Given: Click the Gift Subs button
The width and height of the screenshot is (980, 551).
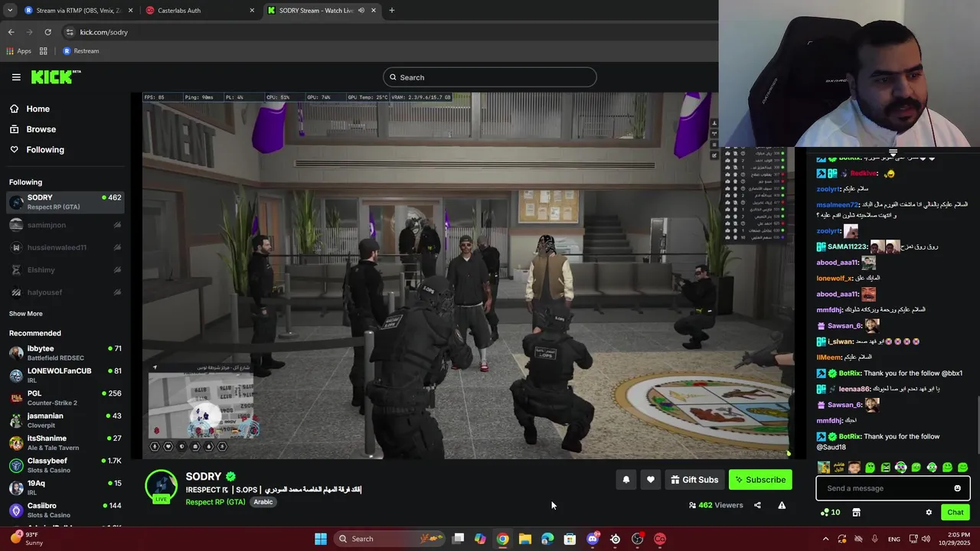Looking at the screenshot, I should pos(694,480).
